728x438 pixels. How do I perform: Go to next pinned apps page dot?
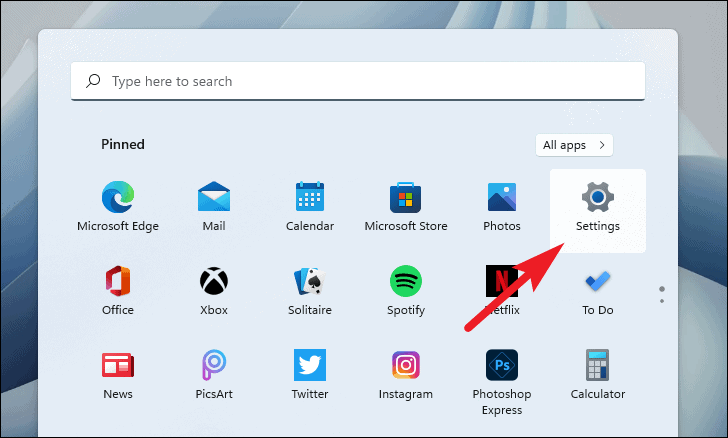[662, 301]
